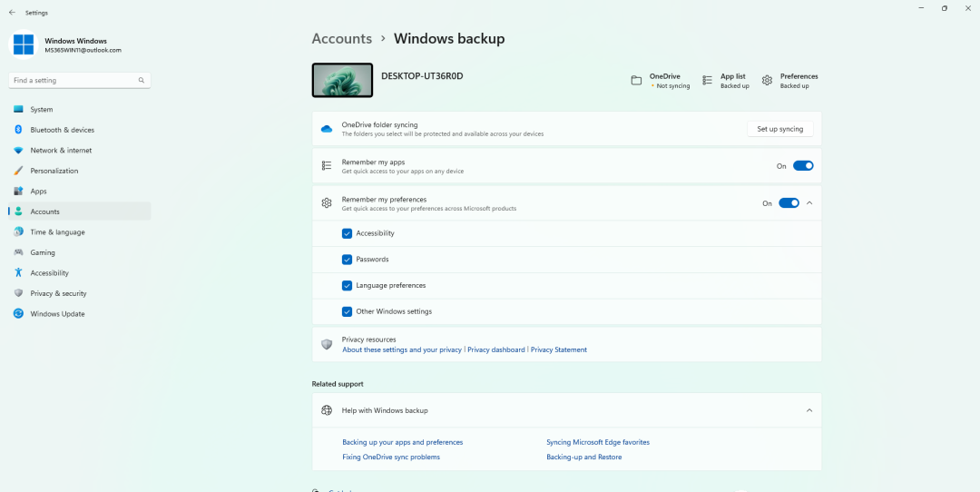Open About these settings and your privacy link
The width and height of the screenshot is (980, 492).
pos(402,350)
